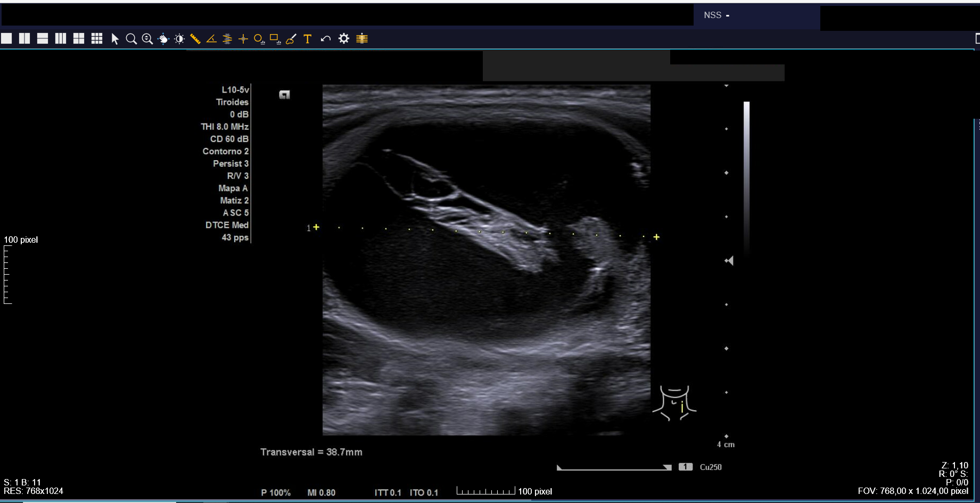The height and width of the screenshot is (503, 980).
Task: Click the undo arrow
Action: 326,39
